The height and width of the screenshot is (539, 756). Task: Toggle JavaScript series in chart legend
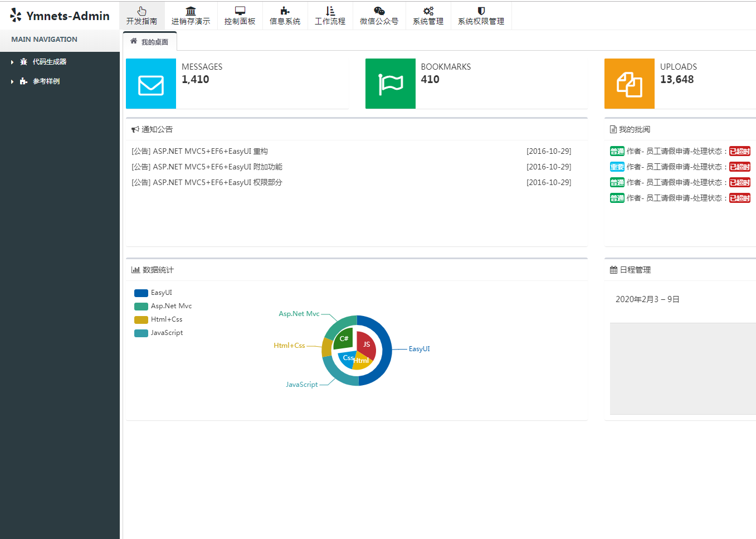click(142, 333)
